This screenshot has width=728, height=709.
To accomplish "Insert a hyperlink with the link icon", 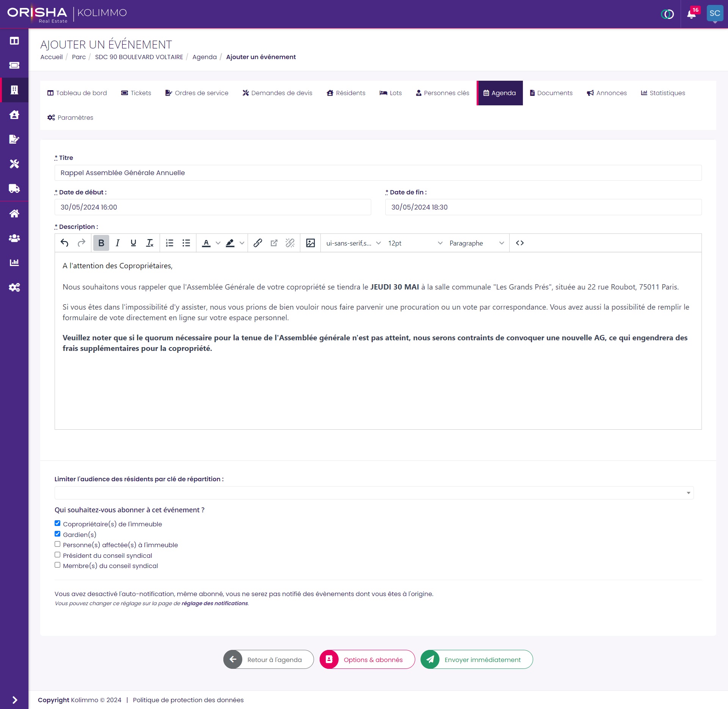I will (257, 243).
